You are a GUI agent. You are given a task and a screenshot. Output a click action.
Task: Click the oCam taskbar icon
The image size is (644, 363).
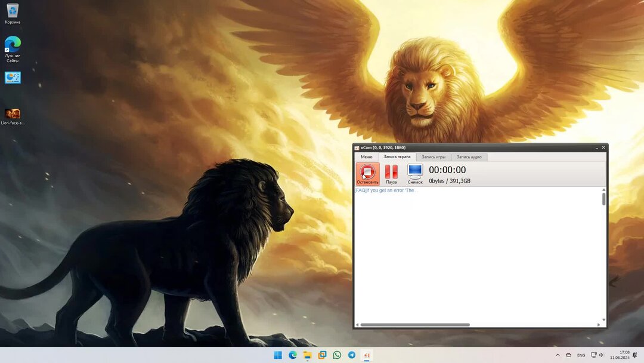tap(366, 355)
